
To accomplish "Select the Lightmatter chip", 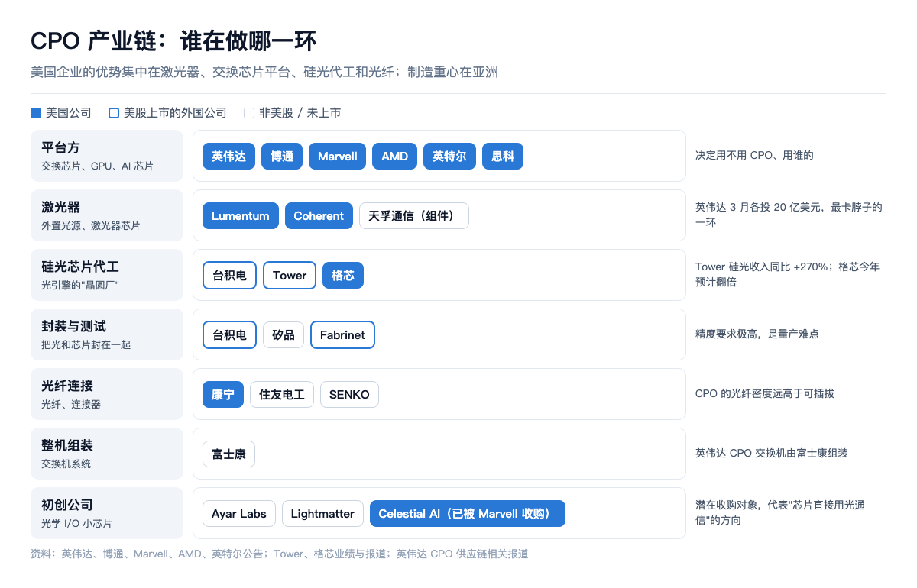I will point(322,513).
